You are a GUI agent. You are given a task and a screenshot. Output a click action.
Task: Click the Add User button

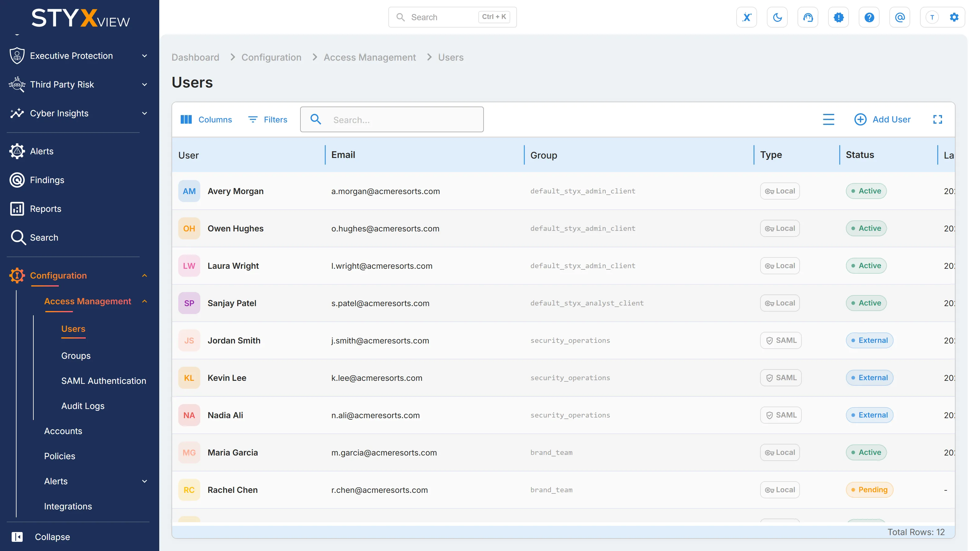pyautogui.click(x=882, y=119)
